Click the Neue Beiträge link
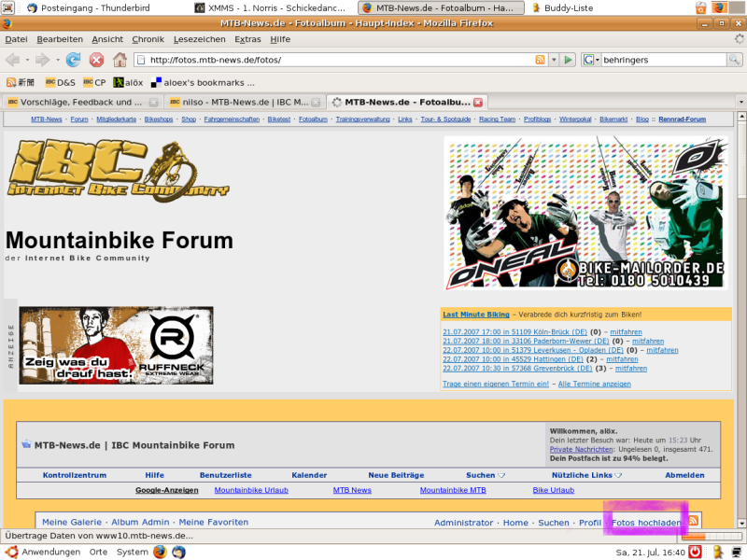 396,475
